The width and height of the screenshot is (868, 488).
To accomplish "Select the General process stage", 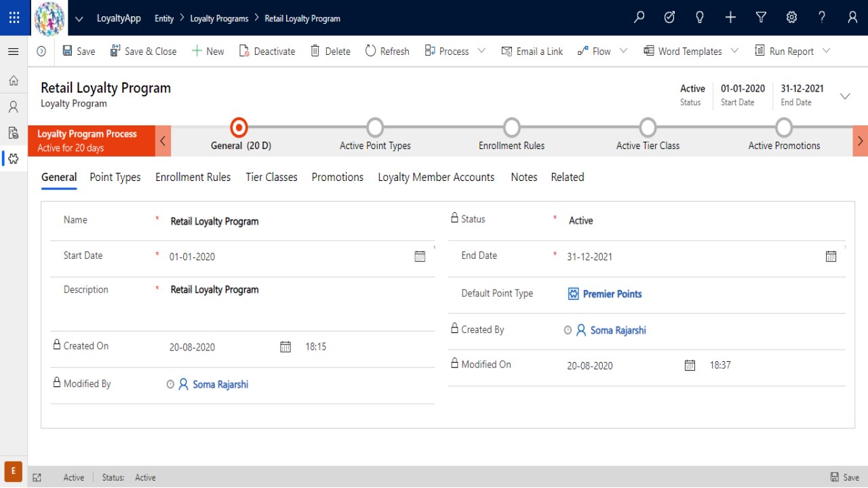I will tap(239, 127).
